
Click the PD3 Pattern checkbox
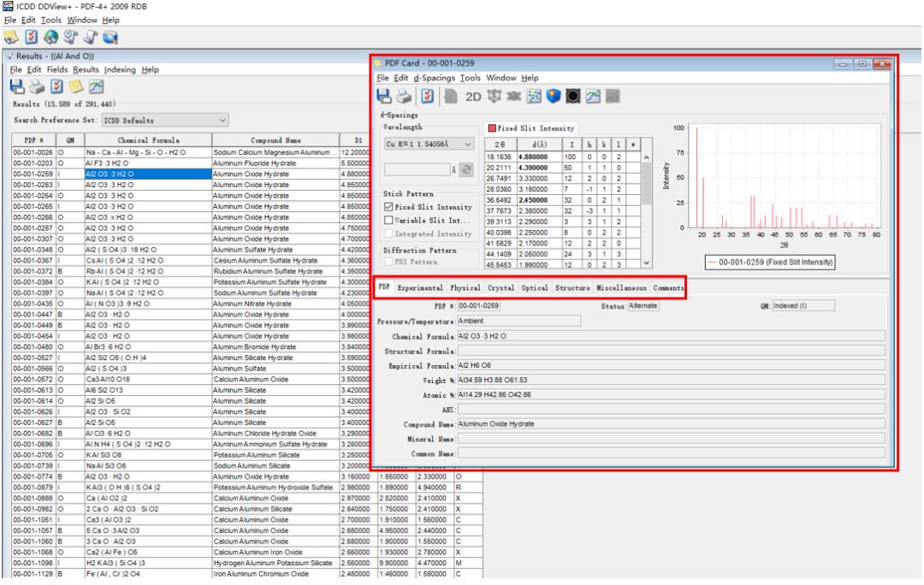pyautogui.click(x=388, y=262)
